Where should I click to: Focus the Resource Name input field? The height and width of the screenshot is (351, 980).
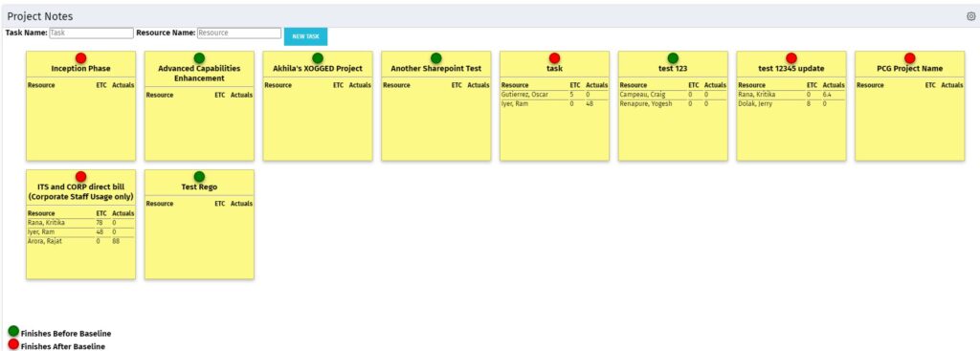(238, 33)
